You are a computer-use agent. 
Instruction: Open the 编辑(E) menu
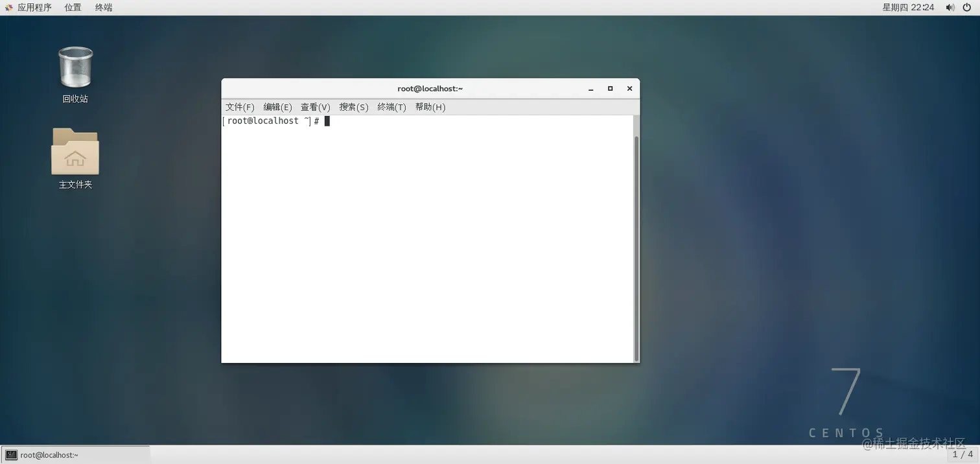[x=277, y=107]
